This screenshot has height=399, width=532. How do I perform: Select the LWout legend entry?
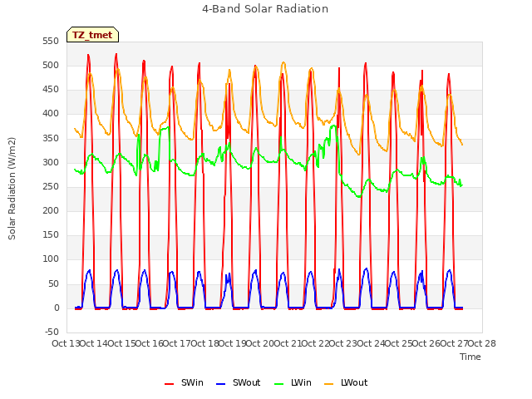[346, 382]
